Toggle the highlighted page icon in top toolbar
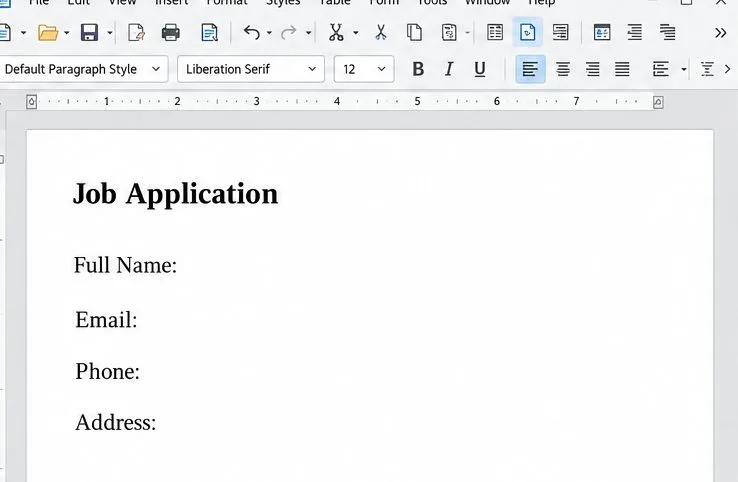This screenshot has width=738, height=482. pos(528,32)
